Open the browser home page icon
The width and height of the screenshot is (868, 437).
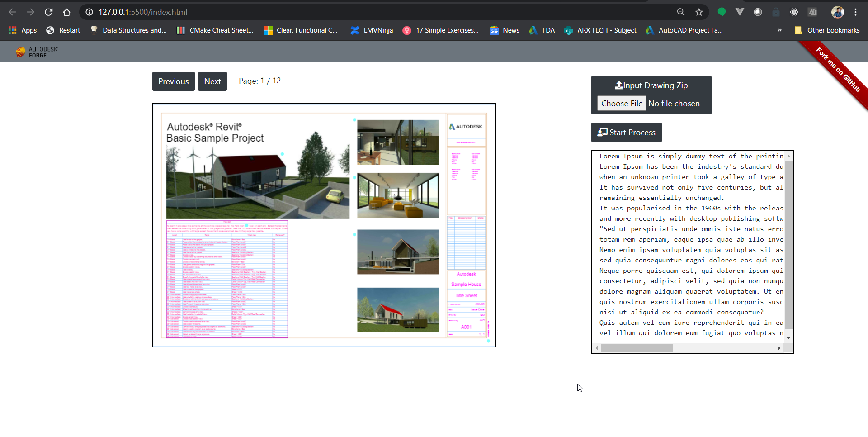(x=66, y=12)
